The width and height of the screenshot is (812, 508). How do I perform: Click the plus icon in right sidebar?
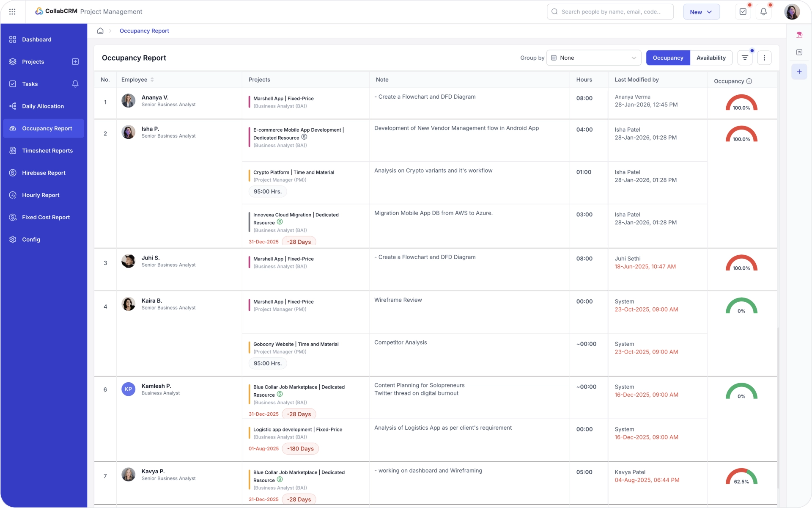pos(799,72)
